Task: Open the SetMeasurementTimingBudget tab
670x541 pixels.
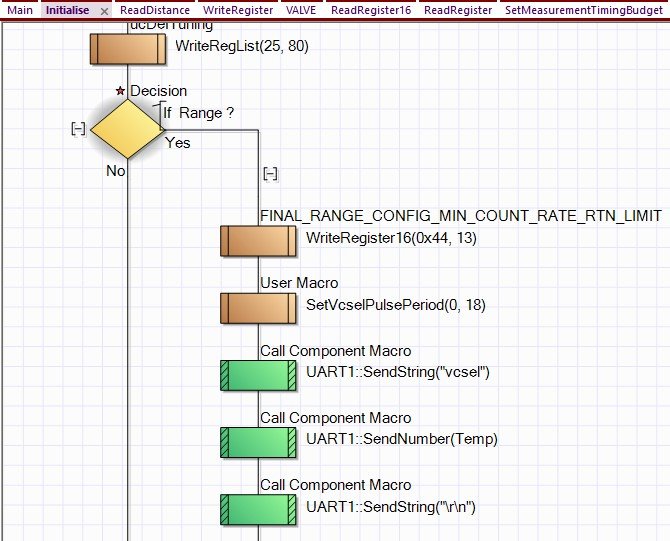Action: tap(583, 10)
